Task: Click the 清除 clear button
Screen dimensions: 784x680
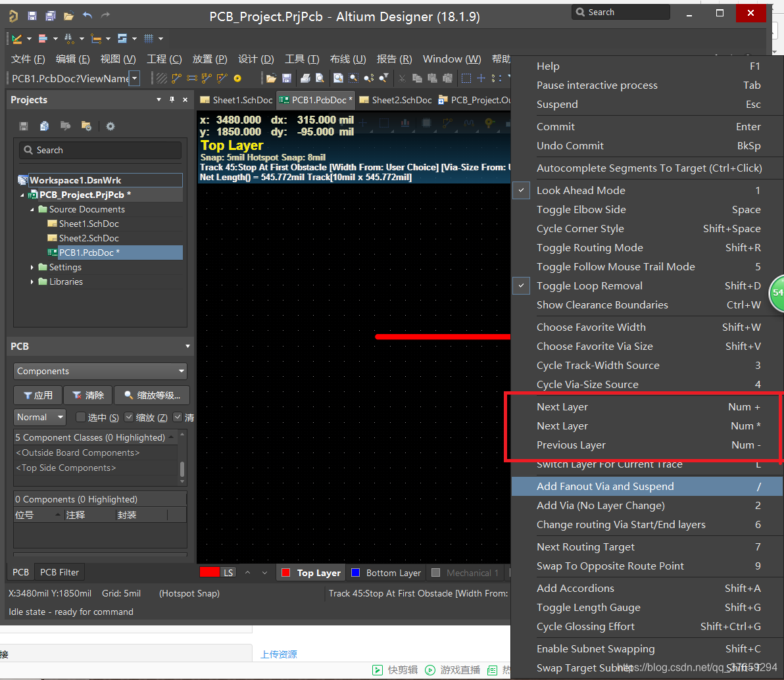Action: pos(88,395)
